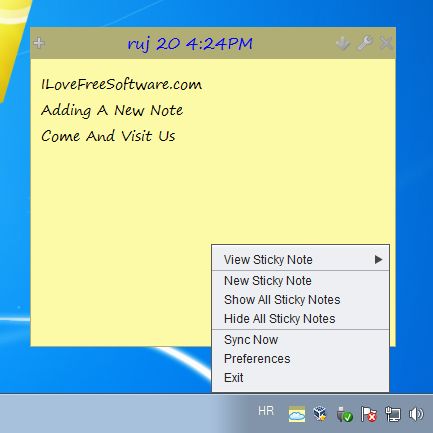Screen dimensions: 433x433
Task: Open the View Sticky Note submenu
Action: [x=300, y=260]
